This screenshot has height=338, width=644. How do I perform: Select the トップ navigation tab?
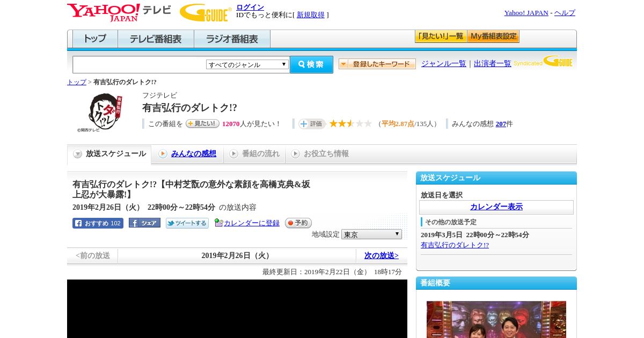click(x=95, y=39)
